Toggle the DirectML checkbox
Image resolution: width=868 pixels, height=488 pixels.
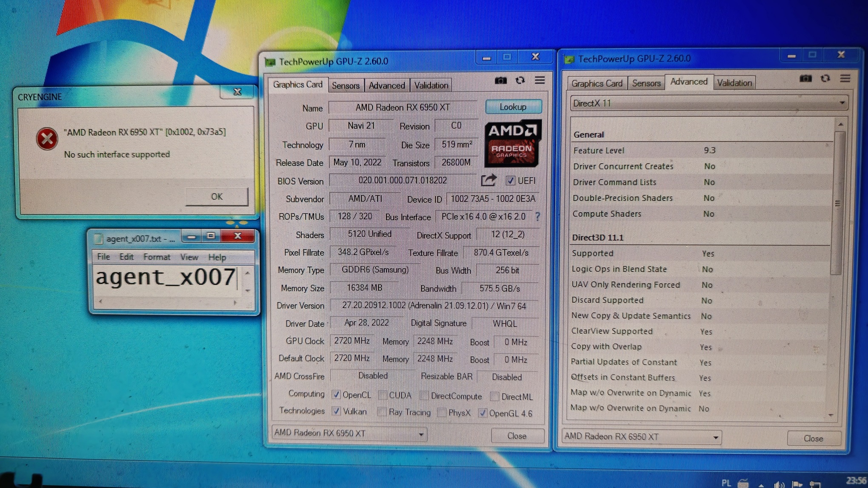494,396
